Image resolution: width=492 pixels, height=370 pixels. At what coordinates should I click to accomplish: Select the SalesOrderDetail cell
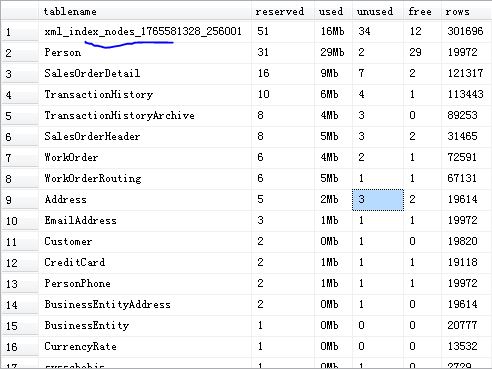145,74
